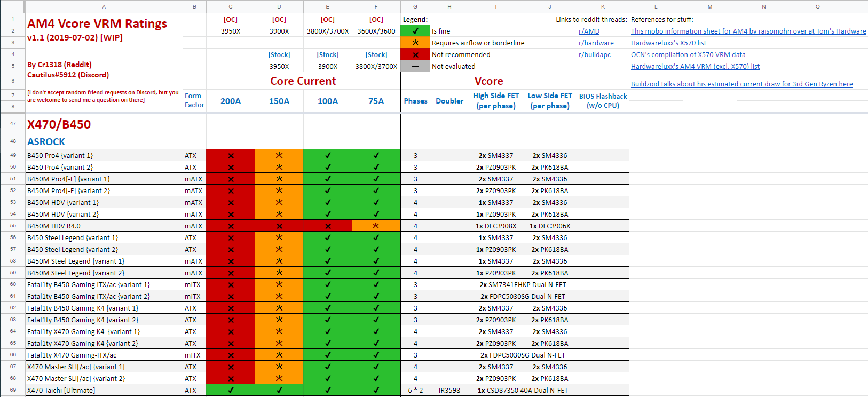Image resolution: width=868 pixels, height=397 pixels.
Task: Click the Vcore heading
Action: [x=489, y=81]
